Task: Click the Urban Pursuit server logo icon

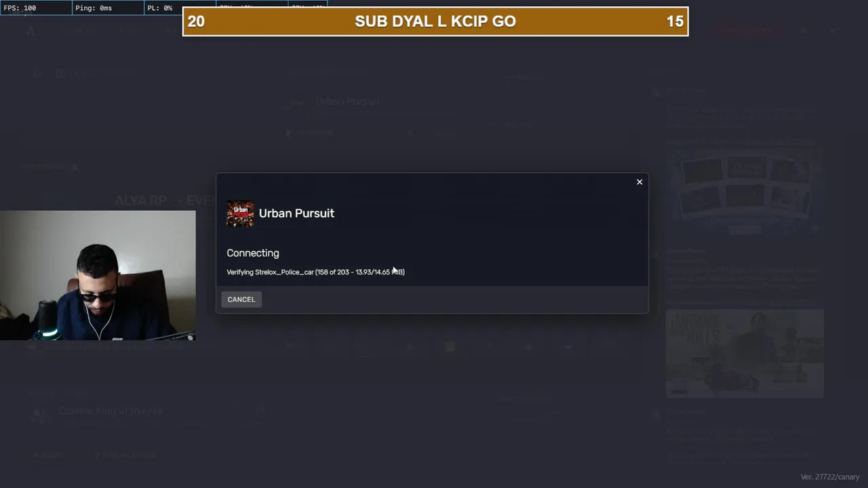Action: [240, 213]
